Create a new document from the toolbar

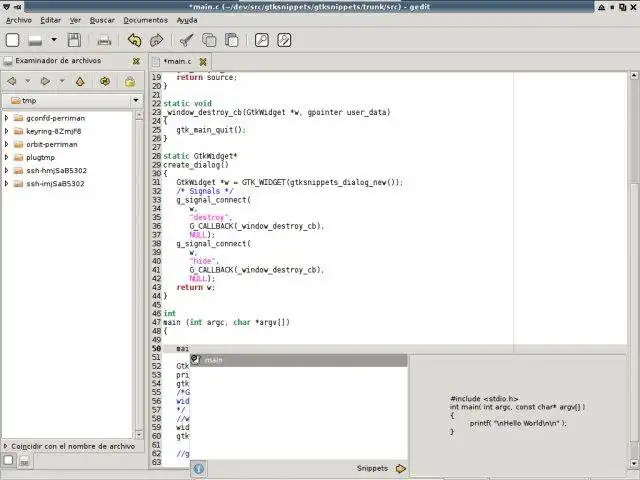(12, 40)
